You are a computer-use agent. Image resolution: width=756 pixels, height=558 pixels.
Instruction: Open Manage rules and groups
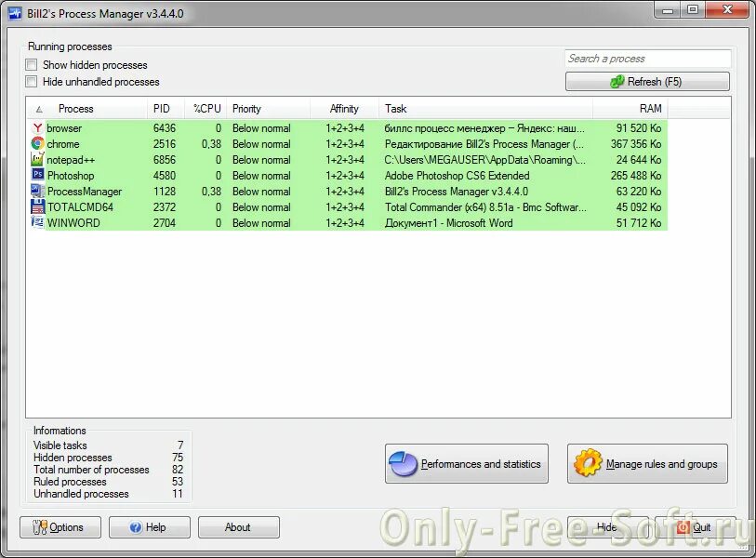click(x=647, y=463)
